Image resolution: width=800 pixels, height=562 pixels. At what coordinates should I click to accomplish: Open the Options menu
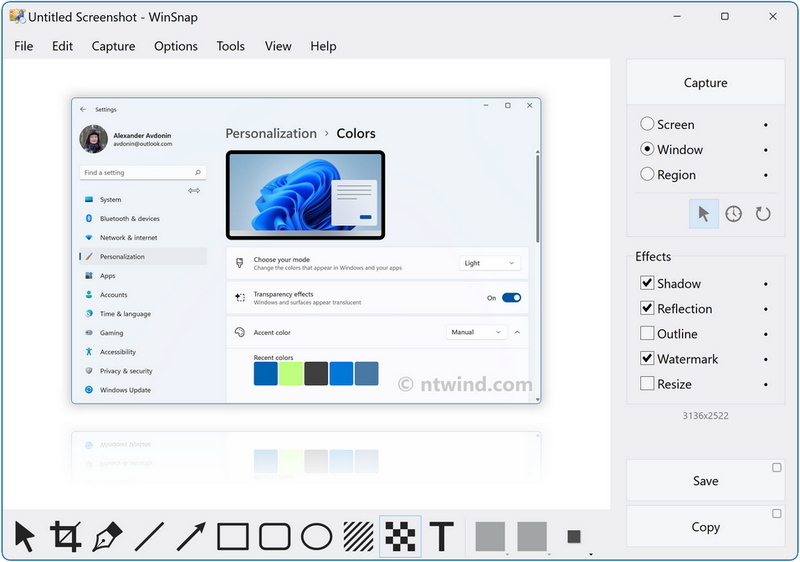tap(176, 46)
